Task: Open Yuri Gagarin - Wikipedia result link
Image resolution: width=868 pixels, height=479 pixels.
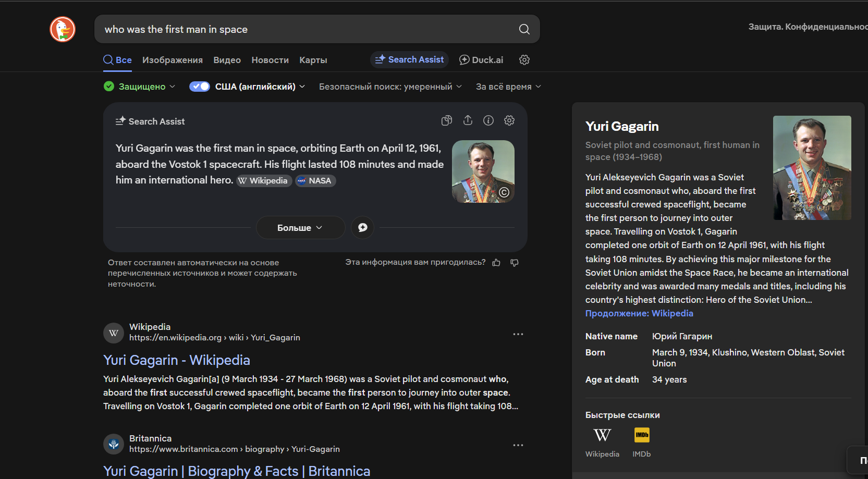Action: pyautogui.click(x=177, y=360)
